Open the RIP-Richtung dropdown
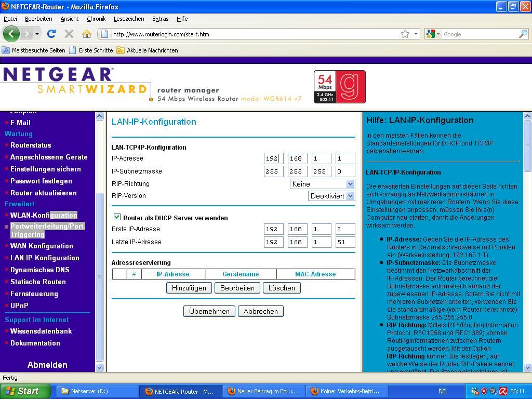532x399 pixels. click(322, 184)
